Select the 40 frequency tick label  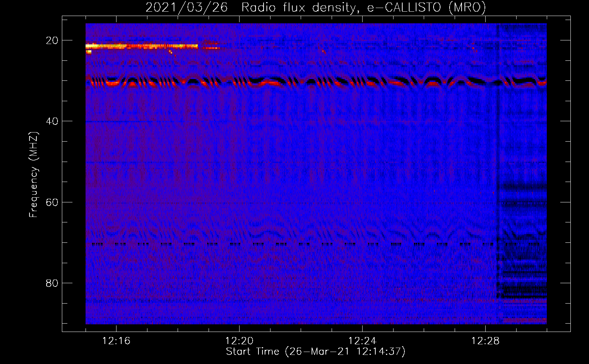[x=52, y=121]
